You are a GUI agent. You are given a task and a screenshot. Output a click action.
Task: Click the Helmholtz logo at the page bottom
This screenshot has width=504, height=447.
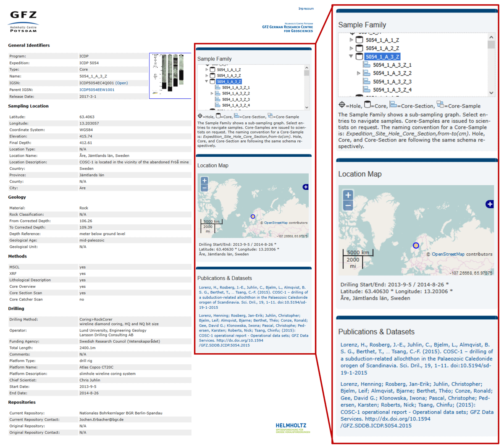pyautogui.click(x=292, y=428)
